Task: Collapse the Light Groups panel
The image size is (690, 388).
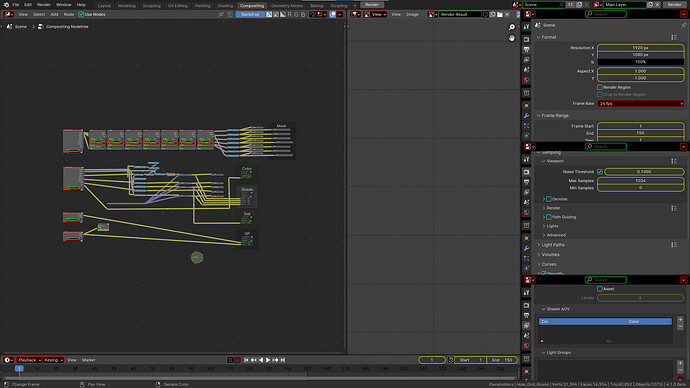Action: pyautogui.click(x=543, y=352)
